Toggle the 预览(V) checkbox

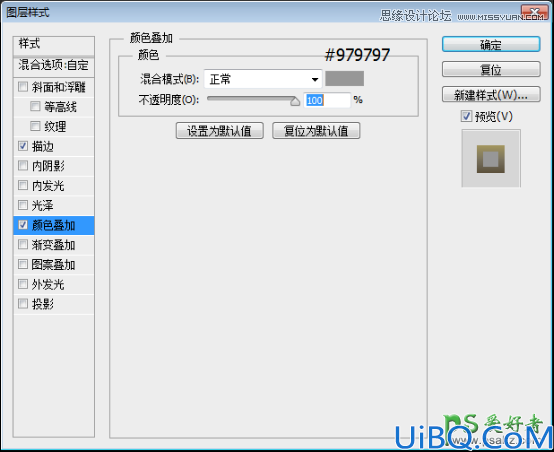point(466,116)
